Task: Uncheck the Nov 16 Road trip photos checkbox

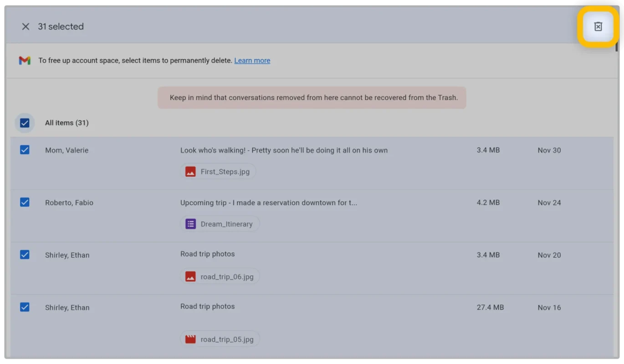Action: coord(25,307)
